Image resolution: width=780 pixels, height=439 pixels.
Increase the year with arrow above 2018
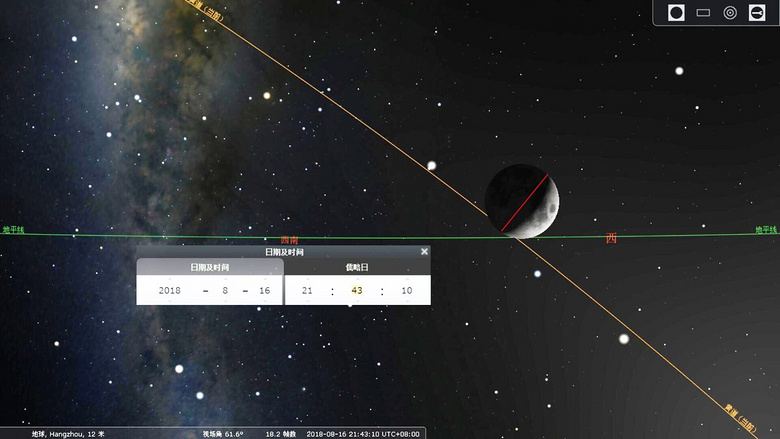point(170,279)
